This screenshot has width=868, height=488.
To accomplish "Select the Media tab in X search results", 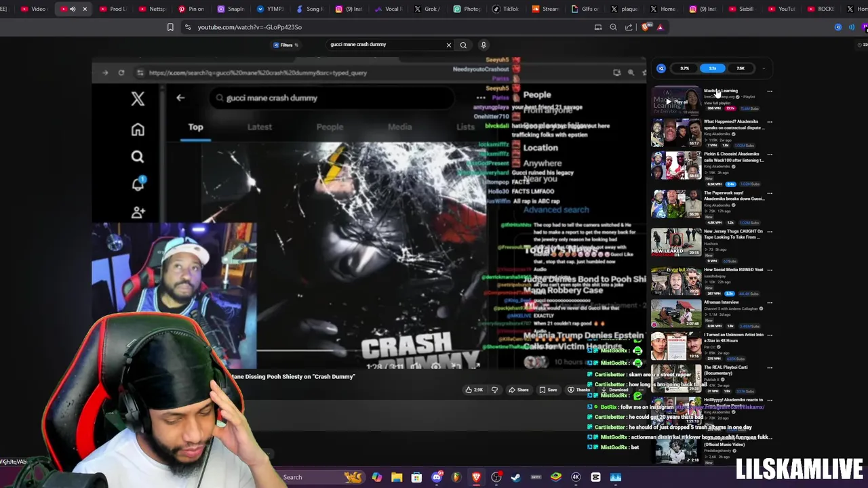I will tap(399, 127).
